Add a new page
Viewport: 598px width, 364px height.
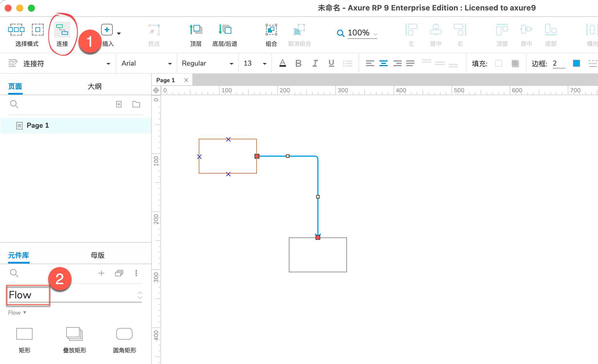click(119, 104)
